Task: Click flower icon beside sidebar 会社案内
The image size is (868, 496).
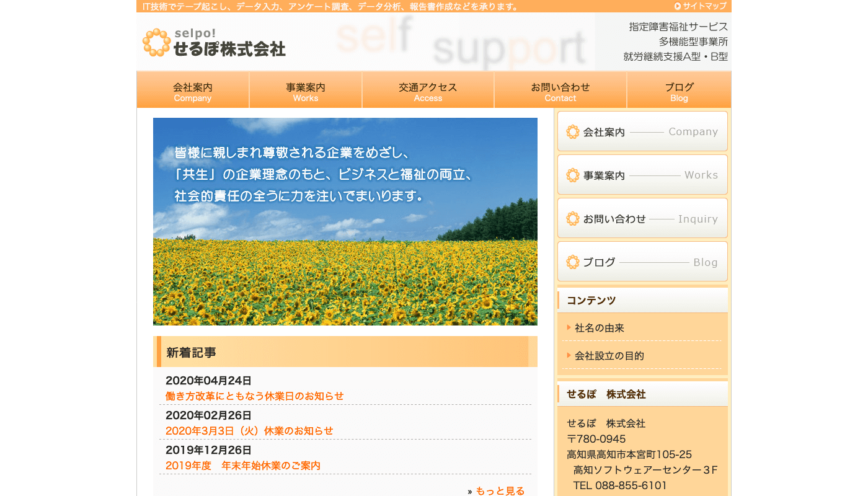Action: pos(572,132)
